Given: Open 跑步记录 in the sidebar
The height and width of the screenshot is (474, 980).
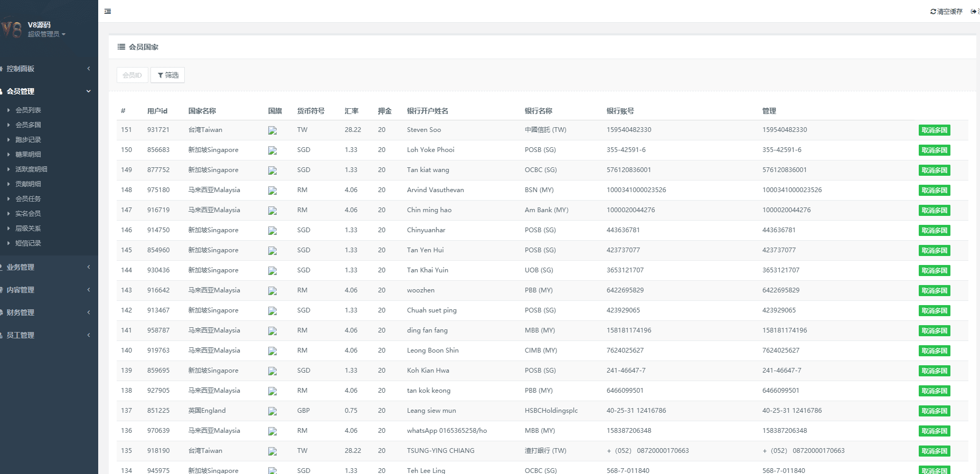Looking at the screenshot, I should click(x=28, y=140).
